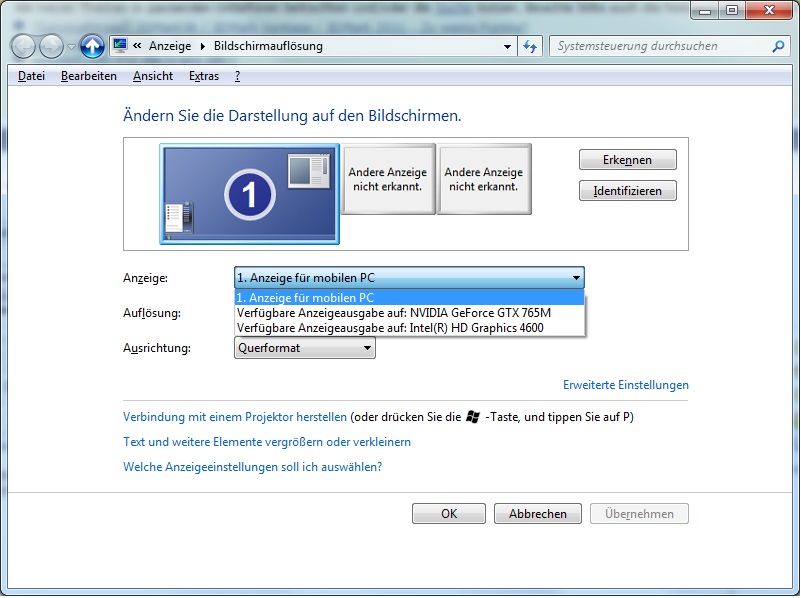Viewport: 801px width, 598px height.
Task: Open 'Welche Anzeigeeinstellungen soll ich auswählen?' link
Action: (252, 467)
